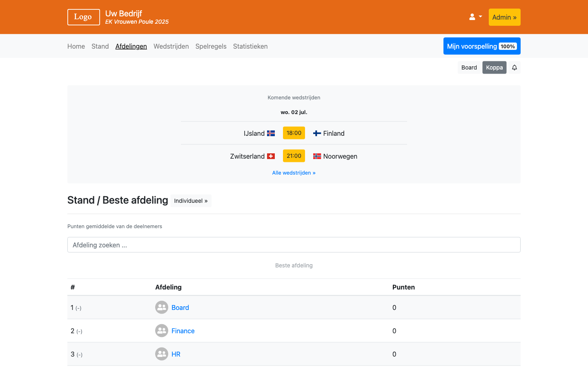The image size is (588, 368).
Task: Switch to Individueel standings view
Action: (191, 201)
